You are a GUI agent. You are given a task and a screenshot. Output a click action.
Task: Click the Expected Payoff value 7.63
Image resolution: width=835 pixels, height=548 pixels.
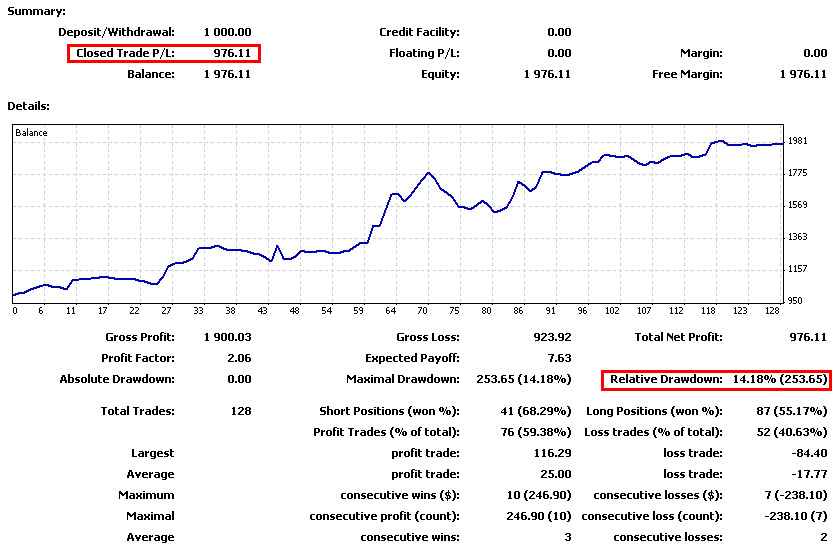559,358
